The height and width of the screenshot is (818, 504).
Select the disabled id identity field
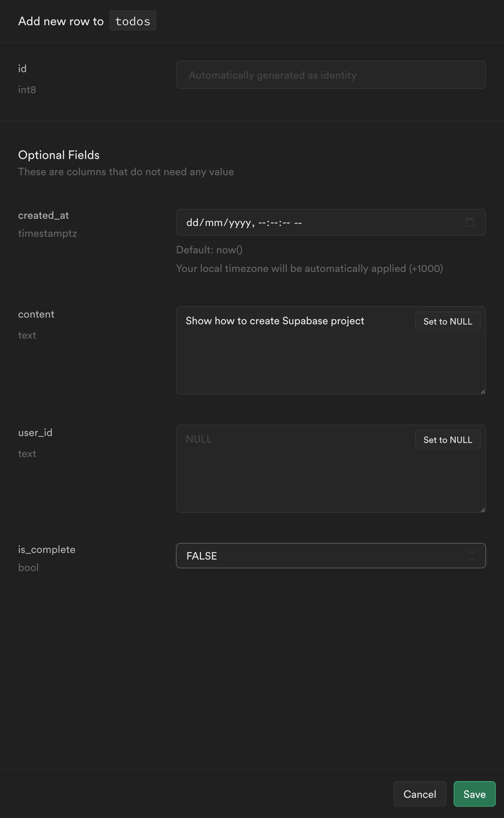click(x=331, y=75)
